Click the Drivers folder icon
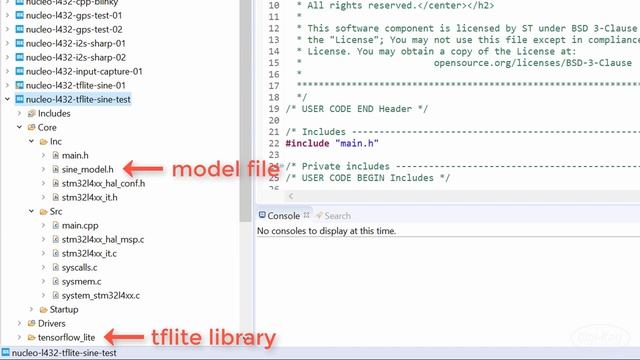The height and width of the screenshot is (360, 640). point(31,324)
